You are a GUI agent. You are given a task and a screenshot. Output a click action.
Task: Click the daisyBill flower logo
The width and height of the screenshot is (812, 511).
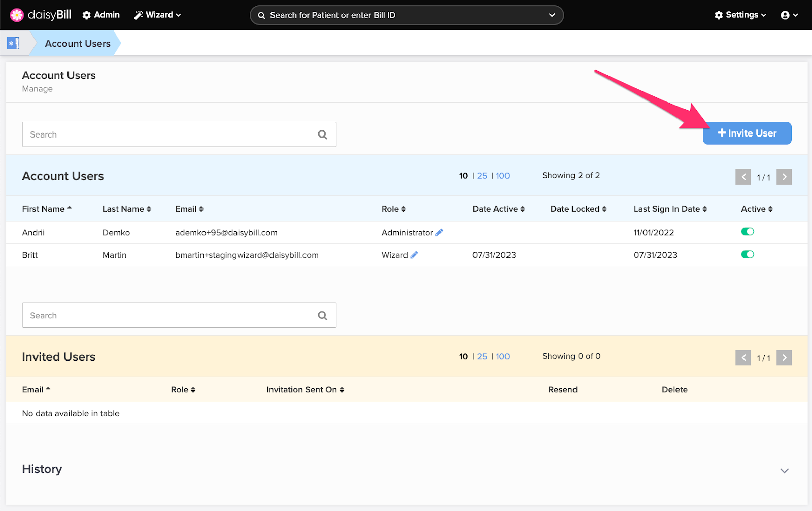coord(17,15)
